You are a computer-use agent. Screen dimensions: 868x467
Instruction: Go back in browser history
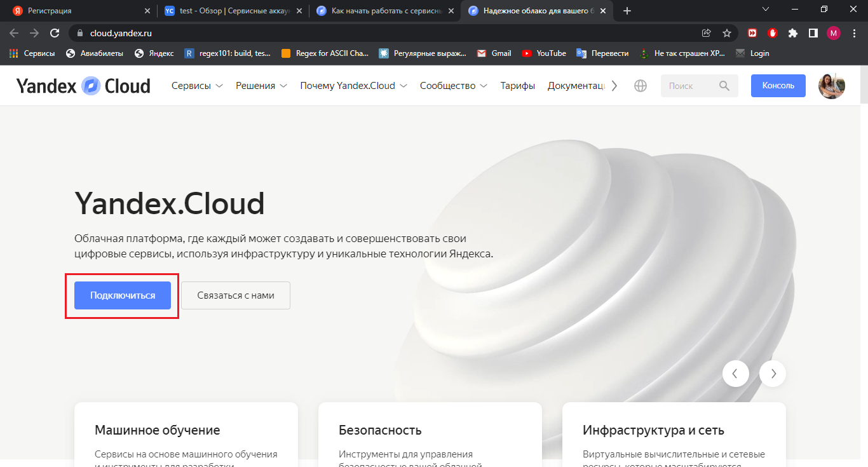click(14, 33)
